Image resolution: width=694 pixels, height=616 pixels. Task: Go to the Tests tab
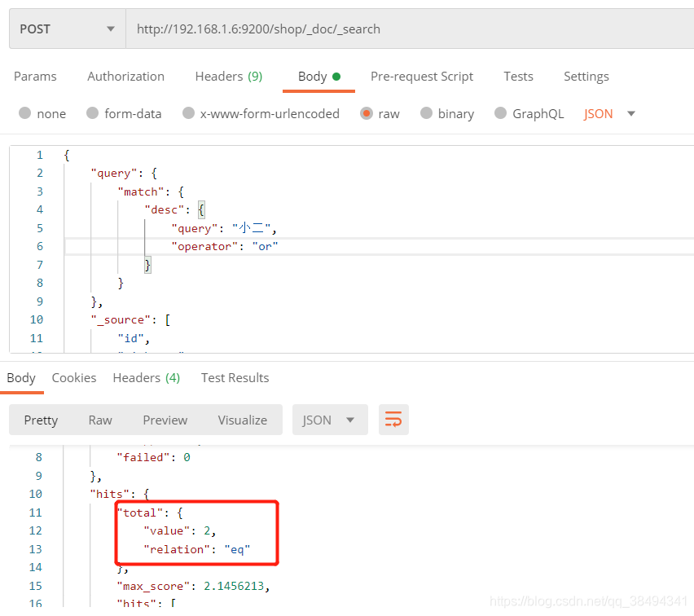(x=518, y=77)
